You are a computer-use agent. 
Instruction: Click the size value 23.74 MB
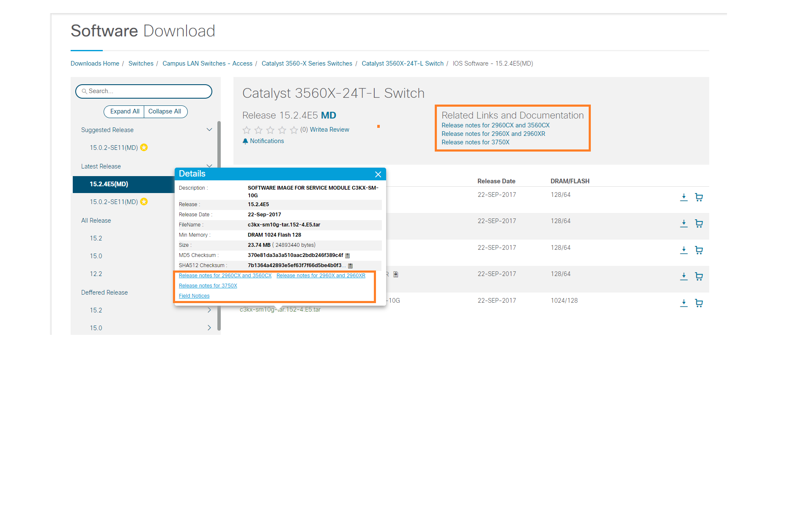259,245
